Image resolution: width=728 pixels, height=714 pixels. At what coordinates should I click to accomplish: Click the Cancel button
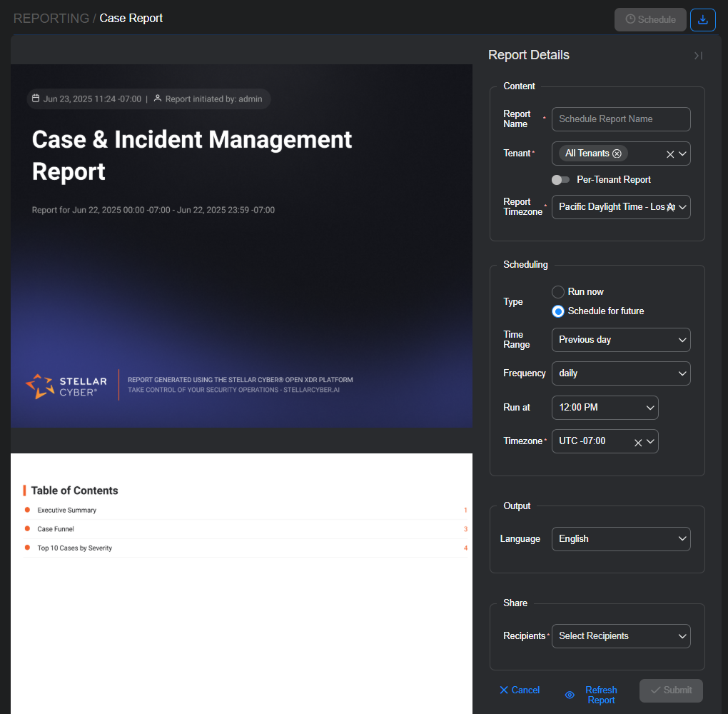click(520, 690)
